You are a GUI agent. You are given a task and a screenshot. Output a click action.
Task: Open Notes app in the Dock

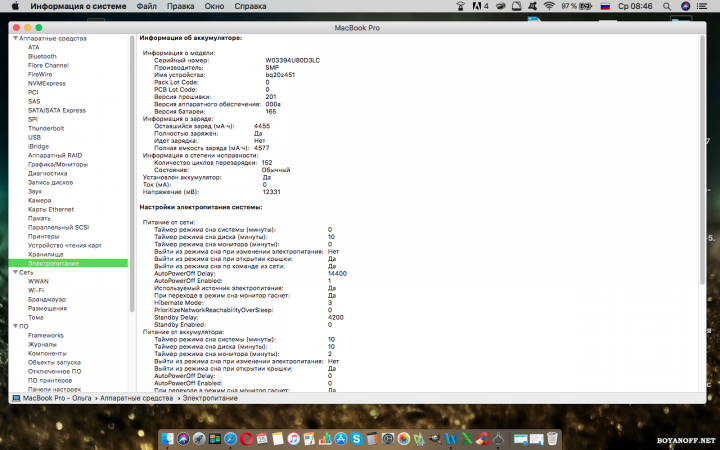pyautogui.click(x=278, y=439)
